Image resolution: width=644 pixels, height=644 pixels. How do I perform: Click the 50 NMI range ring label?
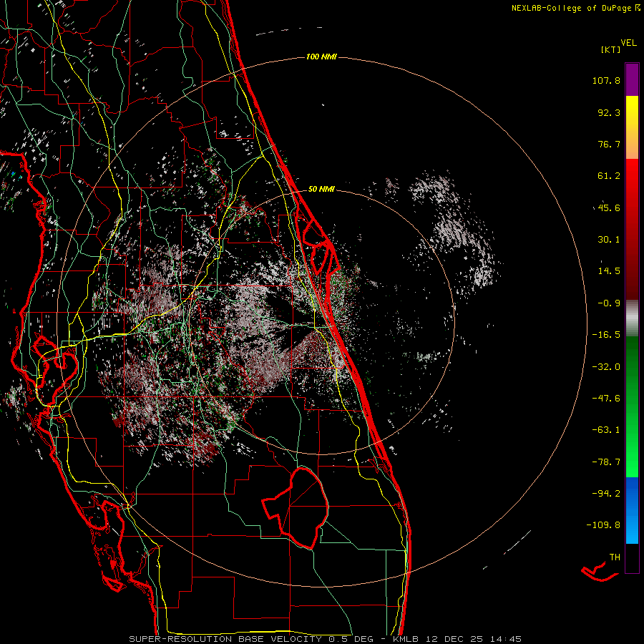(321, 190)
